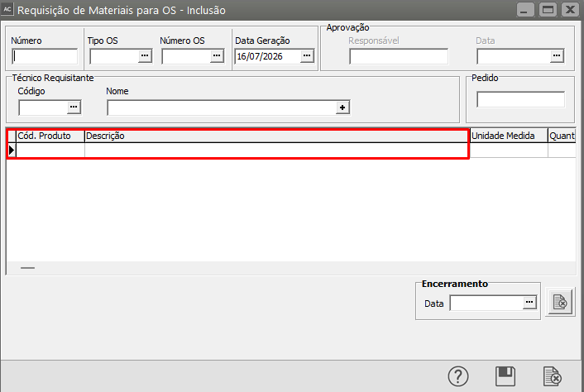
Task: Click the Técnico Requisitante Nome field
Action: point(222,108)
